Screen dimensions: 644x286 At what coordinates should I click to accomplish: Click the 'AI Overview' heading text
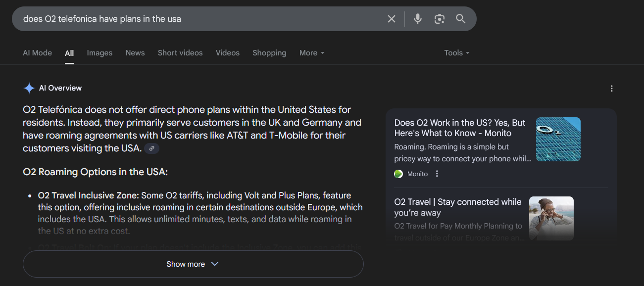[60, 88]
